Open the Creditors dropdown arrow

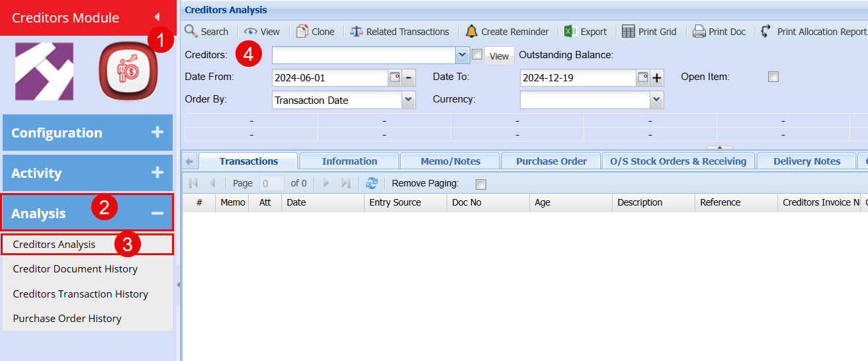[462, 54]
